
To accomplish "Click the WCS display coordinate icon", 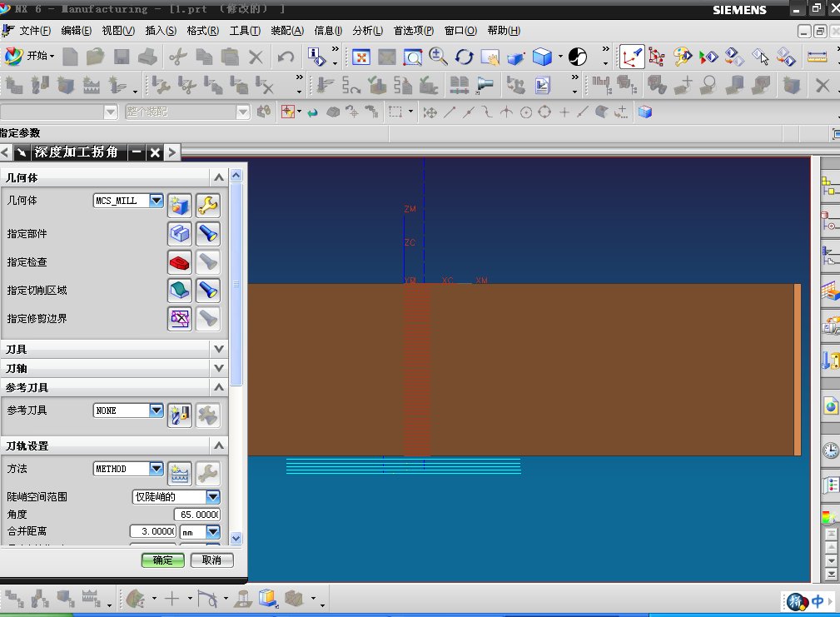I will coord(632,57).
